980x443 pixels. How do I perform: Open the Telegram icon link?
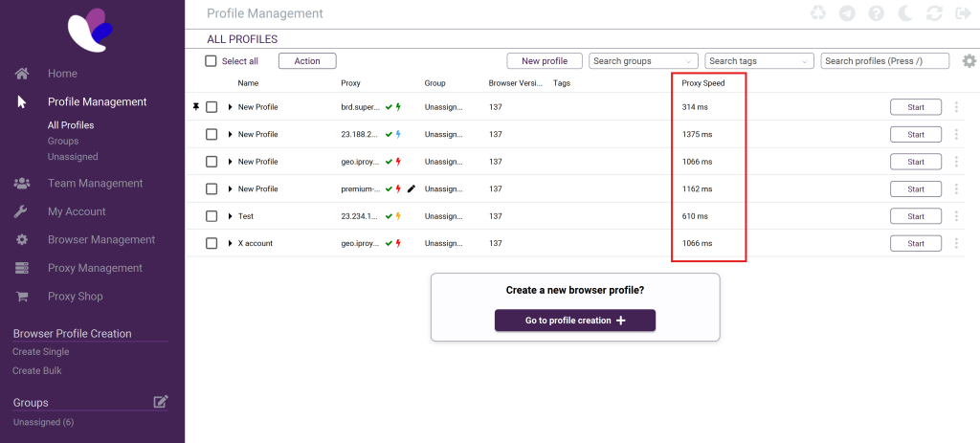846,13
